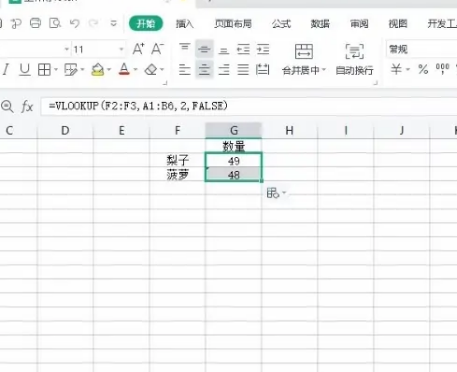Select the cell containing 菠萝
This screenshot has width=457, height=372.
[177, 174]
